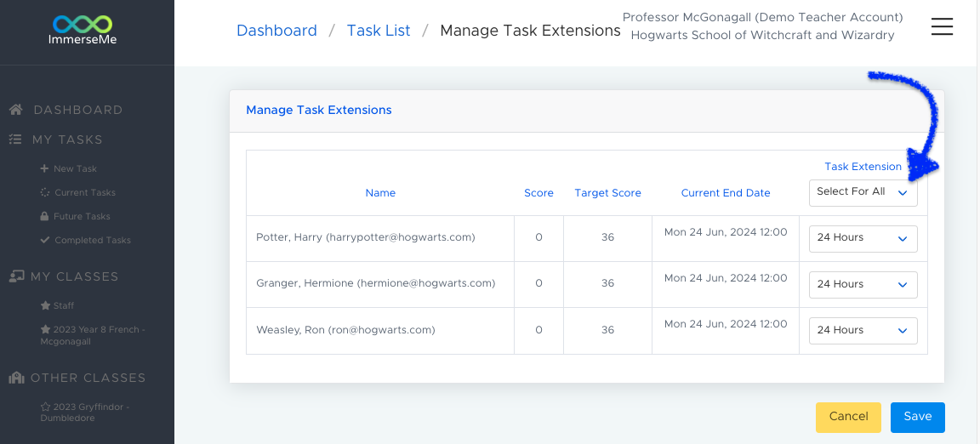Click the Manage Task Extensions panel title
The image size is (980, 444).
(x=319, y=110)
